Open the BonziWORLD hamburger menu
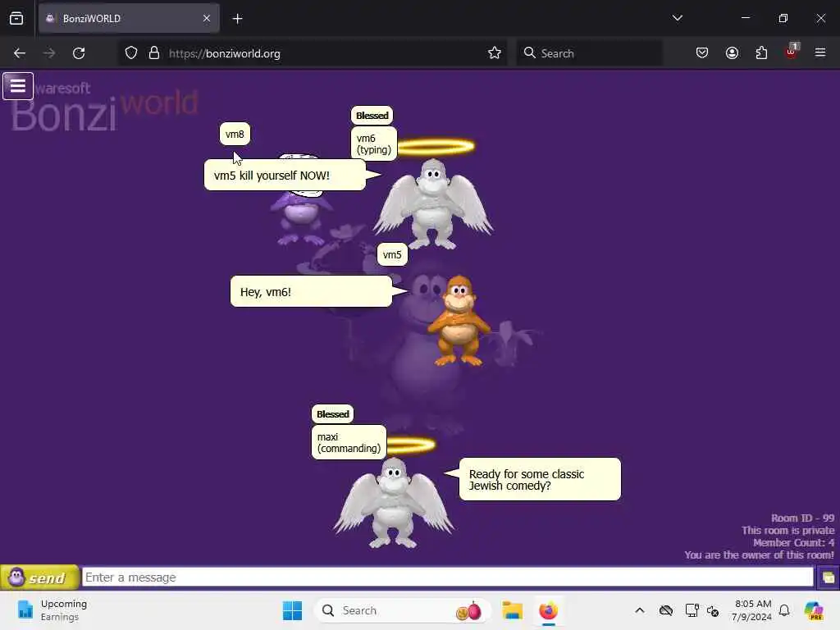Screen dimensions: 840x630 18,85
